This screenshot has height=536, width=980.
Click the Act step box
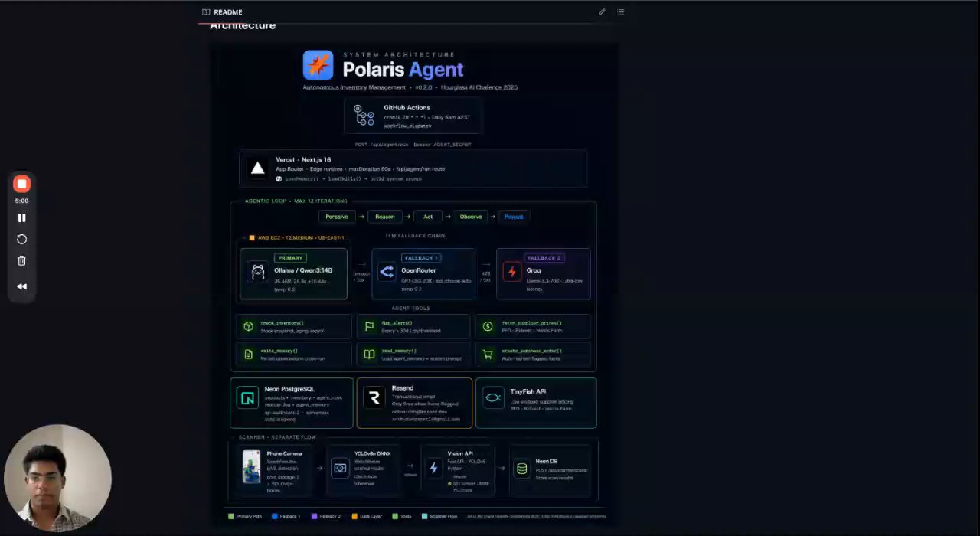point(428,217)
